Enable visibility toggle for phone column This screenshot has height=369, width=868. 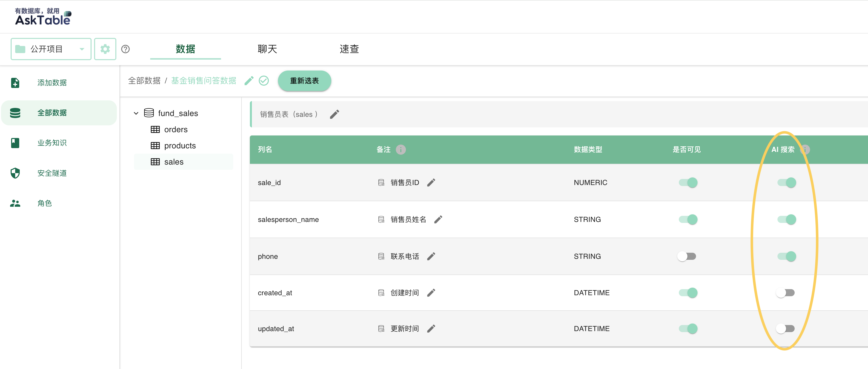pos(687,257)
